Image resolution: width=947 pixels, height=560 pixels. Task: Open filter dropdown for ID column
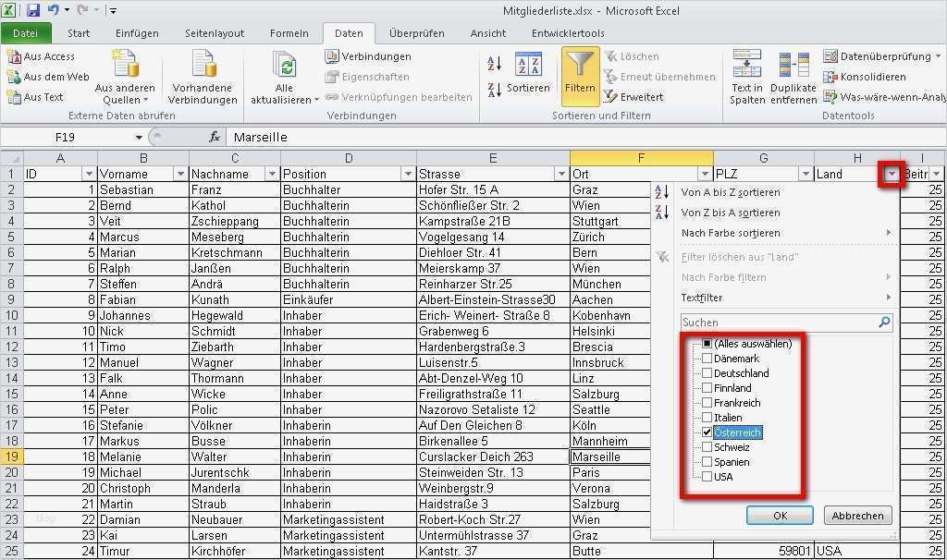click(90, 174)
